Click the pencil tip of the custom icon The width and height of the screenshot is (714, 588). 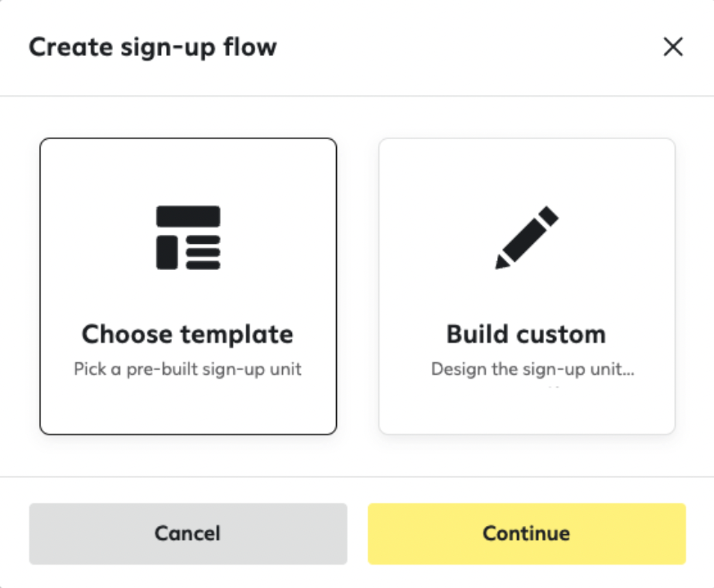[x=502, y=262]
